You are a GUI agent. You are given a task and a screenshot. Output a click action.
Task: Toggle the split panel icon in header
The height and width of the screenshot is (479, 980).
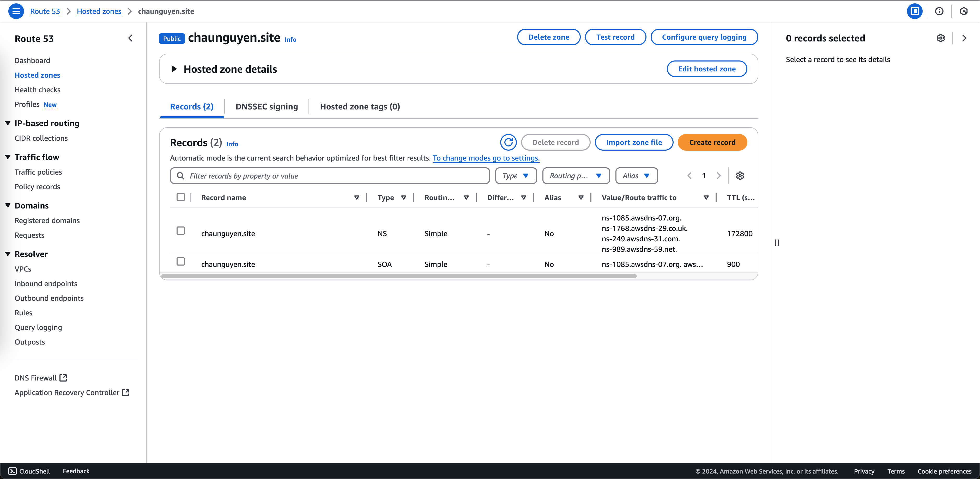click(915, 11)
